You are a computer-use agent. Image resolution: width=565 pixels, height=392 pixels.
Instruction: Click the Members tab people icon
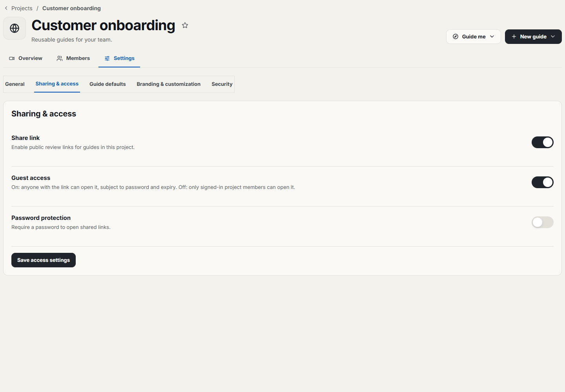[x=60, y=58]
